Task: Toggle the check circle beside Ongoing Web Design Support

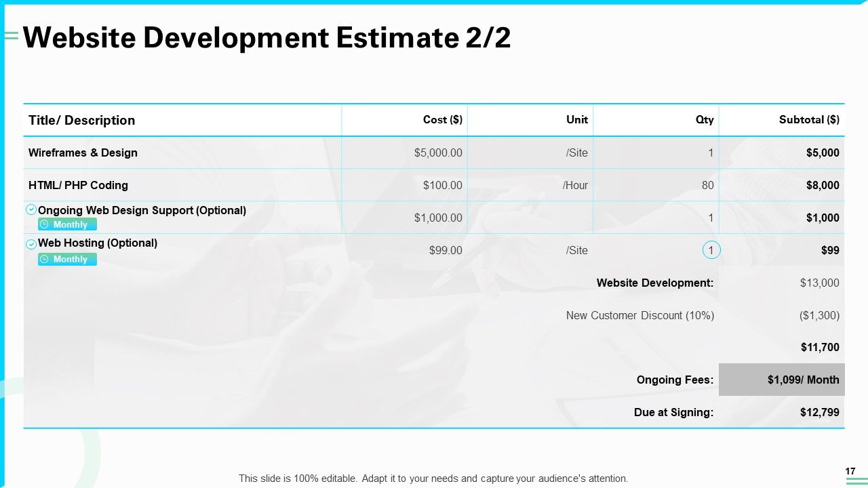Action: pyautogui.click(x=31, y=210)
